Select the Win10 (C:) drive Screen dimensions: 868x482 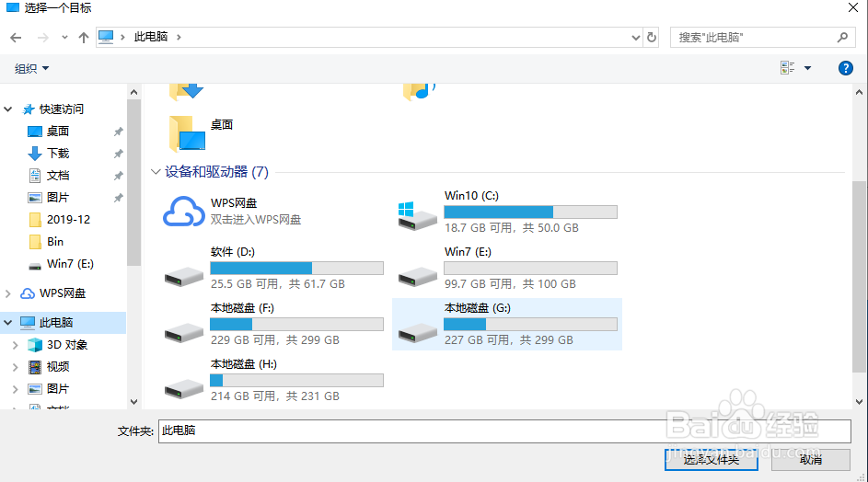[x=507, y=212]
